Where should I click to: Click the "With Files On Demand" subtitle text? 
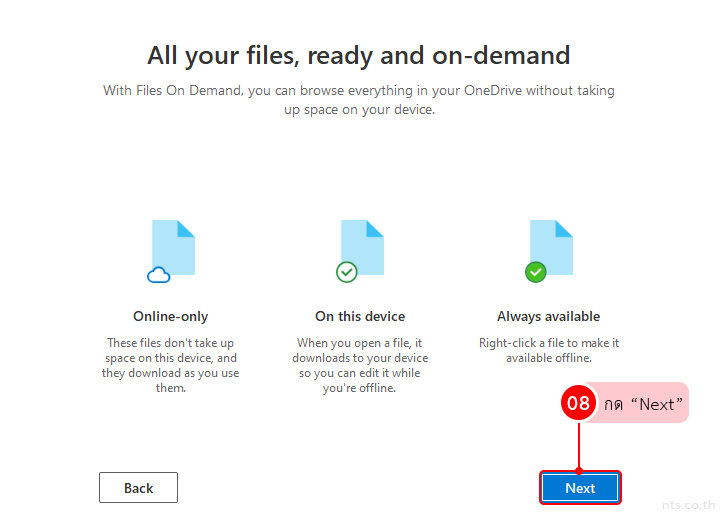tap(359, 100)
